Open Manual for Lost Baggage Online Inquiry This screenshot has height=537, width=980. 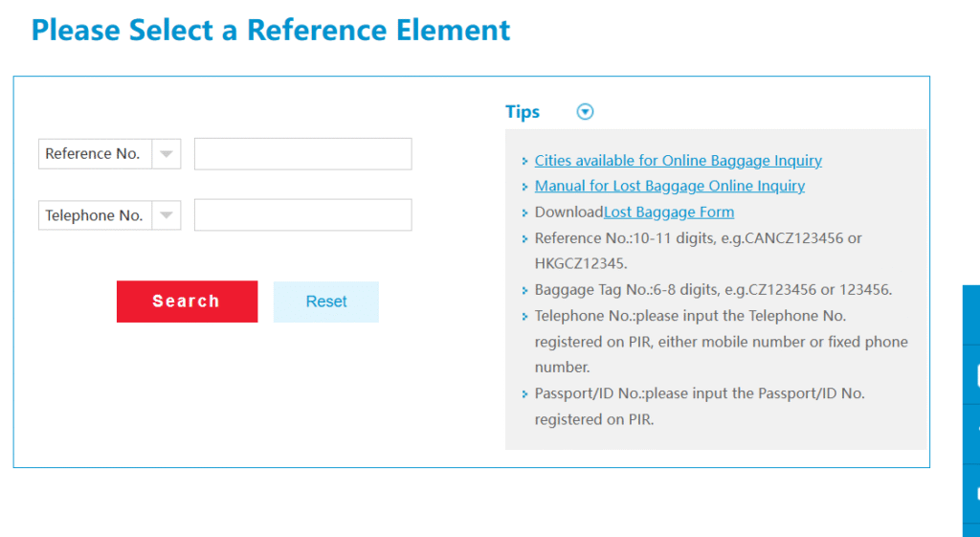tap(669, 186)
